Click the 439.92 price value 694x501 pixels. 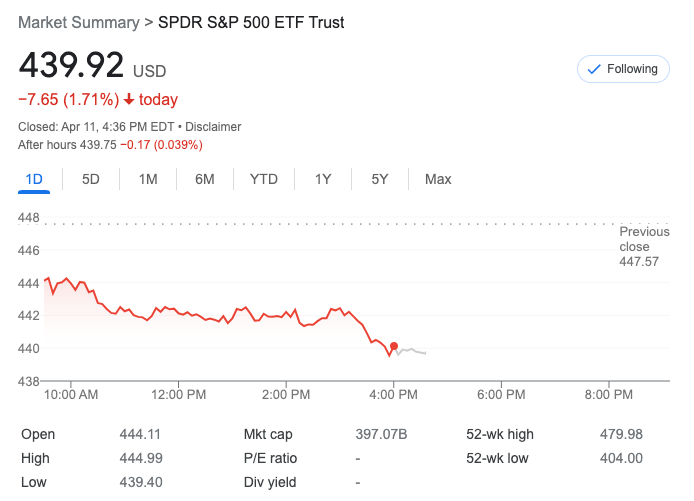tap(71, 65)
